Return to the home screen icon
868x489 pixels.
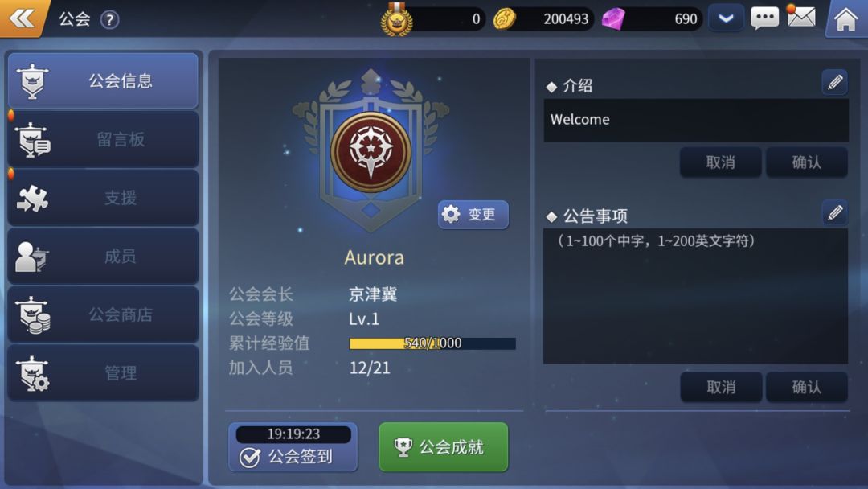(x=845, y=19)
